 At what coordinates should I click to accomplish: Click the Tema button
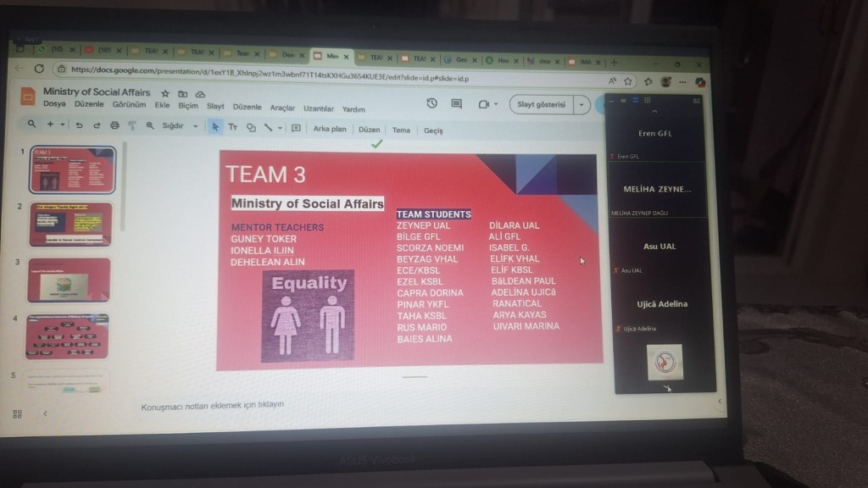click(x=401, y=130)
